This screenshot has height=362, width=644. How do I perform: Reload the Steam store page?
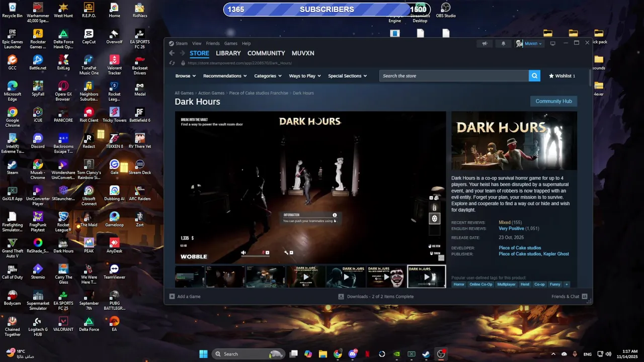click(x=172, y=63)
